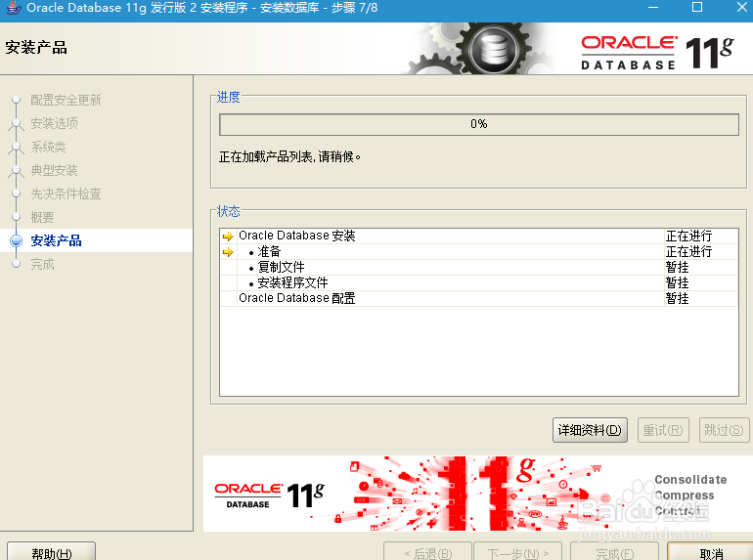Click the Oracle 11g advertisement banner
This screenshot has height=560, width=753.
pos(478,494)
